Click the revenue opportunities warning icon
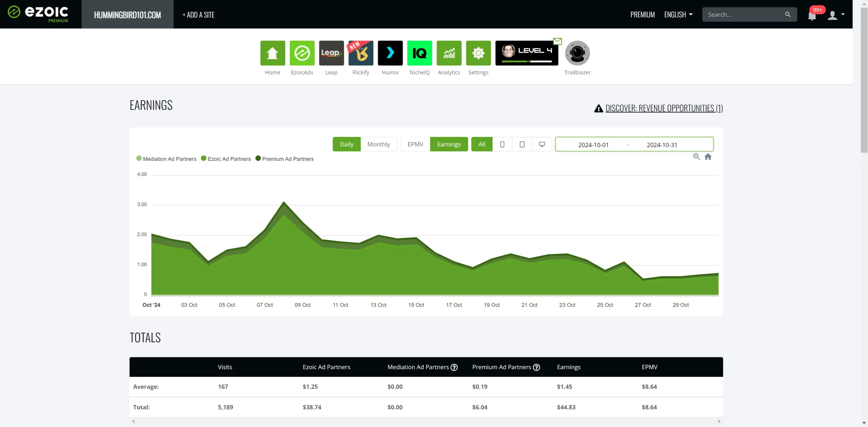 click(598, 108)
